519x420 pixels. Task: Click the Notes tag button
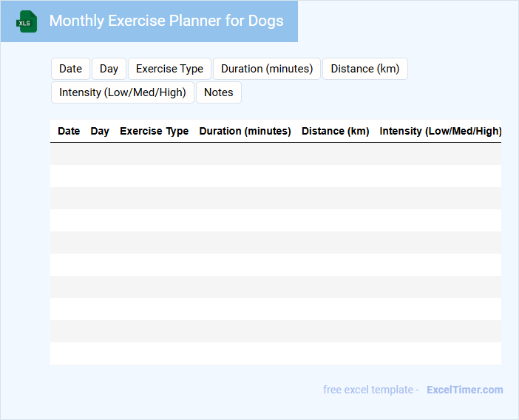pyautogui.click(x=218, y=92)
